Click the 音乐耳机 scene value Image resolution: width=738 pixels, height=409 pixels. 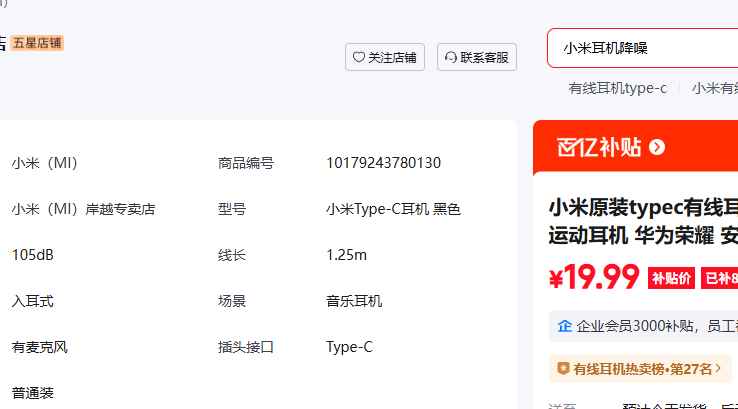pos(354,301)
